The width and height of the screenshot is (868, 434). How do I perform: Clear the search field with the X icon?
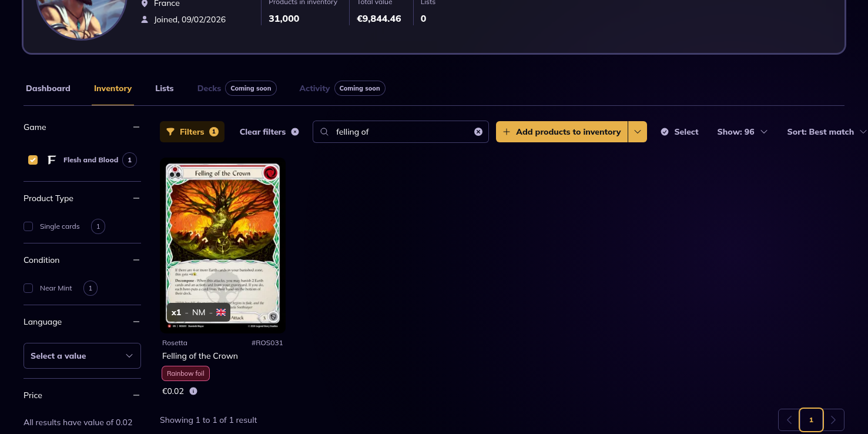(x=478, y=132)
